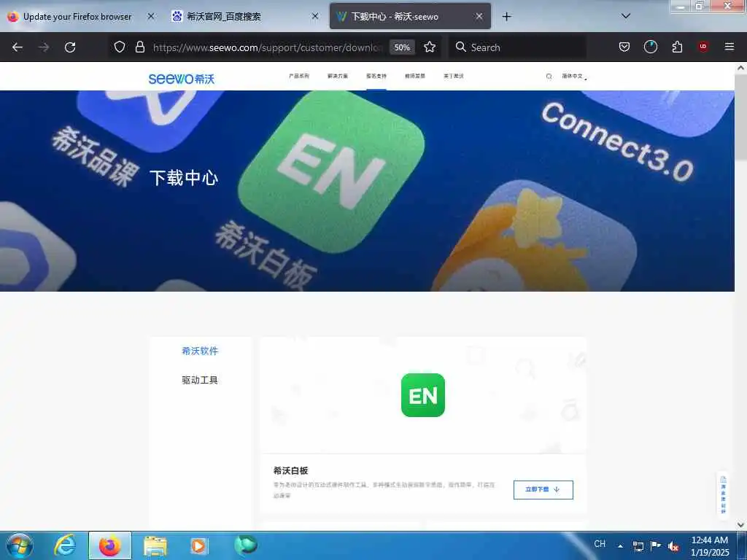Image resolution: width=747 pixels, height=560 pixels.
Task: Switch to Update your Firefox browser tab
Action: pyautogui.click(x=77, y=16)
